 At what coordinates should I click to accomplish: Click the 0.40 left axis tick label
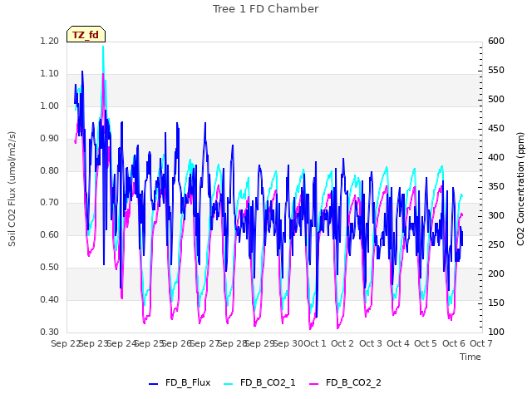(50, 299)
